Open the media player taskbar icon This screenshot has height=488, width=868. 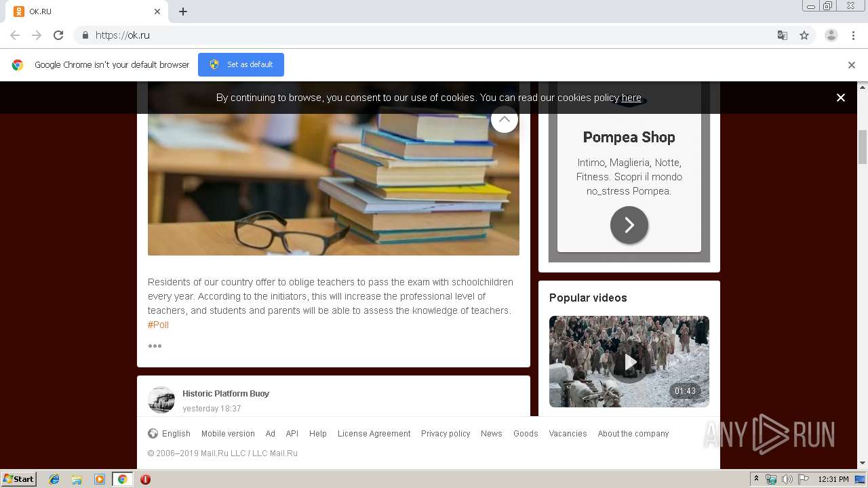(100, 479)
